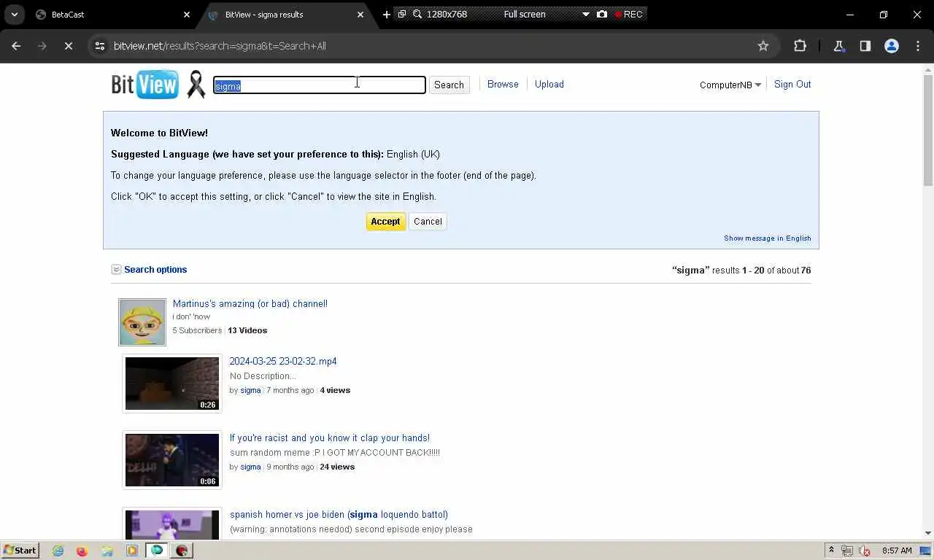Open the spanish homer vs joe biden thumbnail
The height and width of the screenshot is (560, 934).
click(172, 524)
